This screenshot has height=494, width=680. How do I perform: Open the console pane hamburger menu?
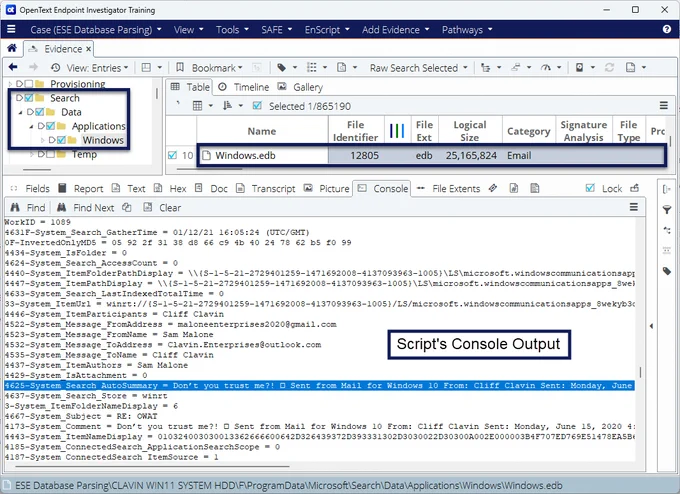634,207
